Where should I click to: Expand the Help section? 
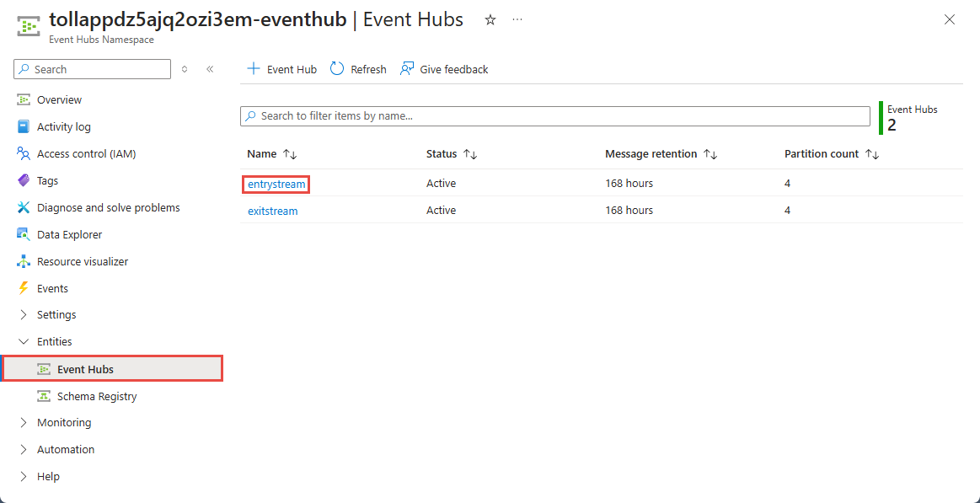click(24, 476)
